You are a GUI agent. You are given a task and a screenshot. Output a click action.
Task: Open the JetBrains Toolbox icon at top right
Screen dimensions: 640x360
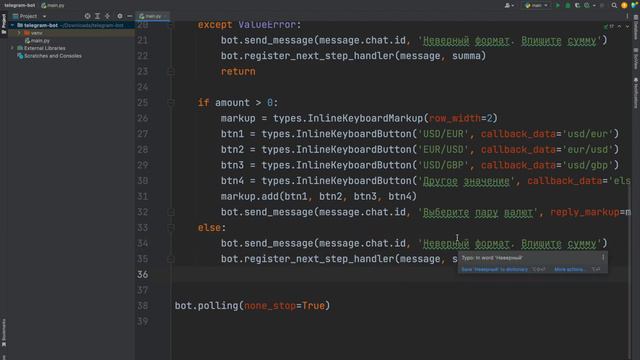[634, 5]
